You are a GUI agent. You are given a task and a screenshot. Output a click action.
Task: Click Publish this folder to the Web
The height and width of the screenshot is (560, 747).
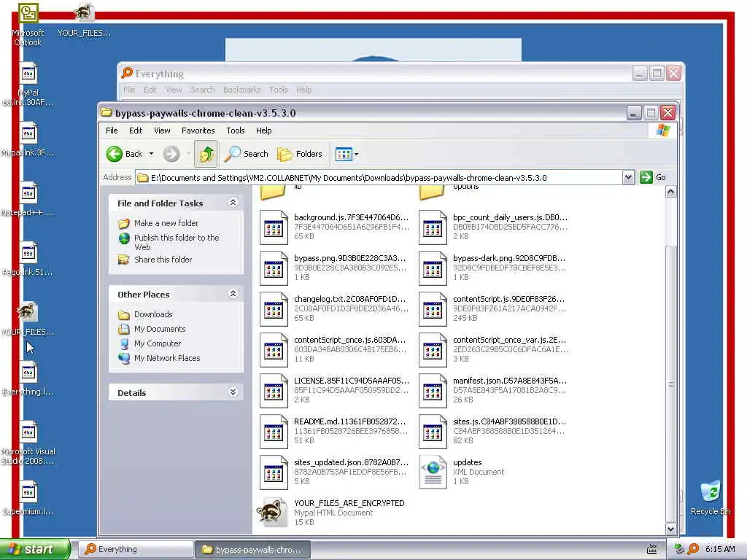pyautogui.click(x=177, y=242)
